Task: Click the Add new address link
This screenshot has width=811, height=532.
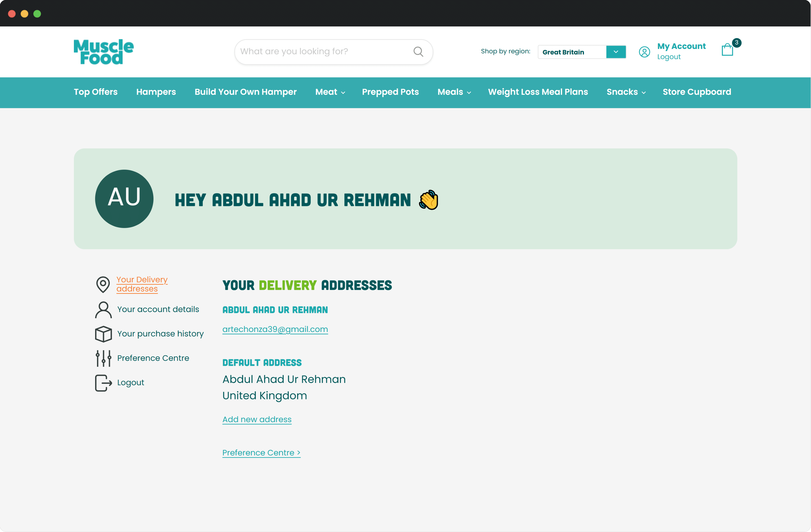Action: tap(257, 419)
